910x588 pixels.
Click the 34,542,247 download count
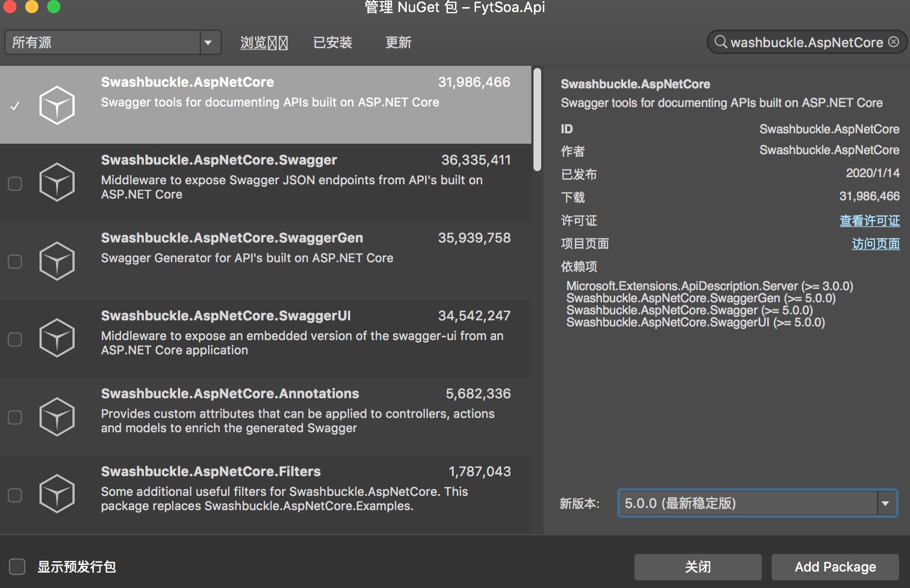click(x=474, y=315)
